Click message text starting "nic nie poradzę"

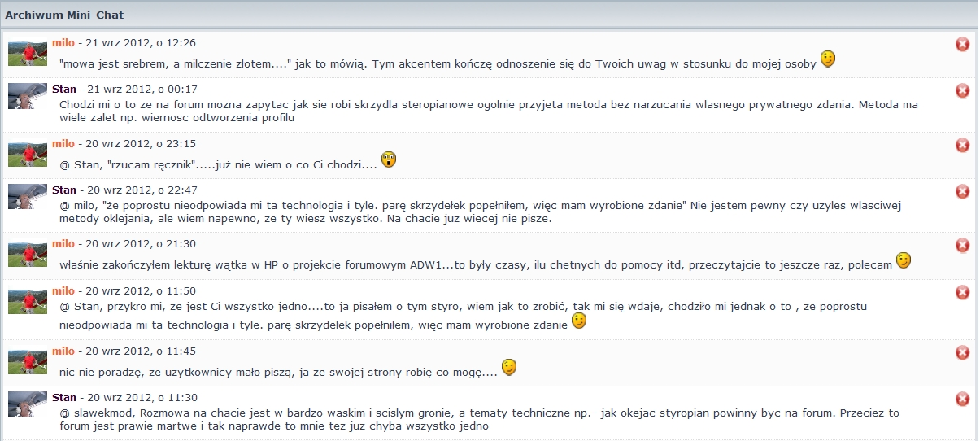click(x=278, y=372)
